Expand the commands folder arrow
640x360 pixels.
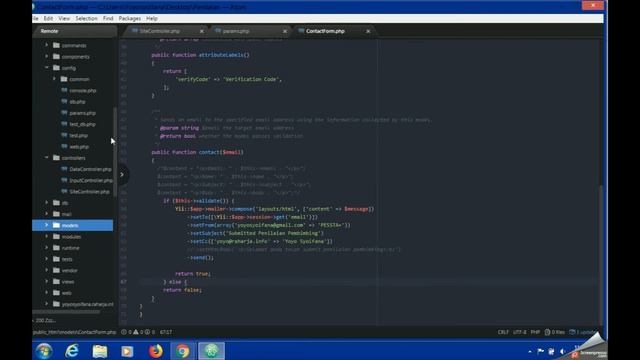tap(47, 45)
